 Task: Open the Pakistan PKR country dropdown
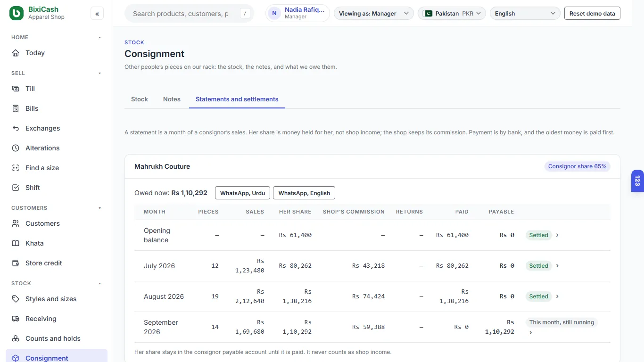[452, 13]
